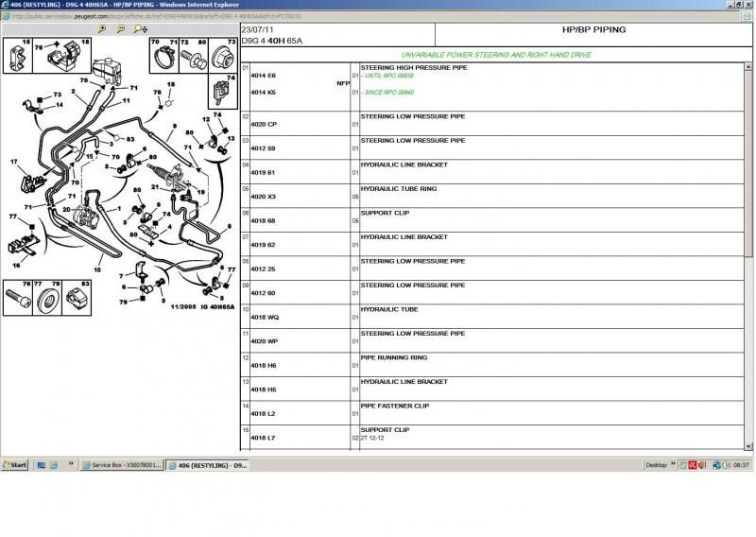Click the HYDRAULIC TUBE RING description
This screenshot has height=537, width=756.
[x=398, y=189]
